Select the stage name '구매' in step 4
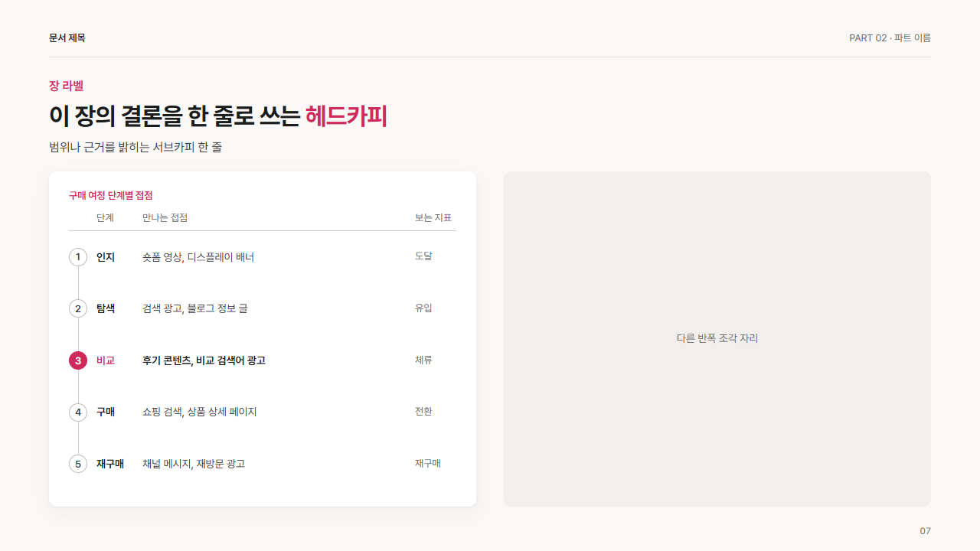The height and width of the screenshot is (551, 980). tap(106, 412)
